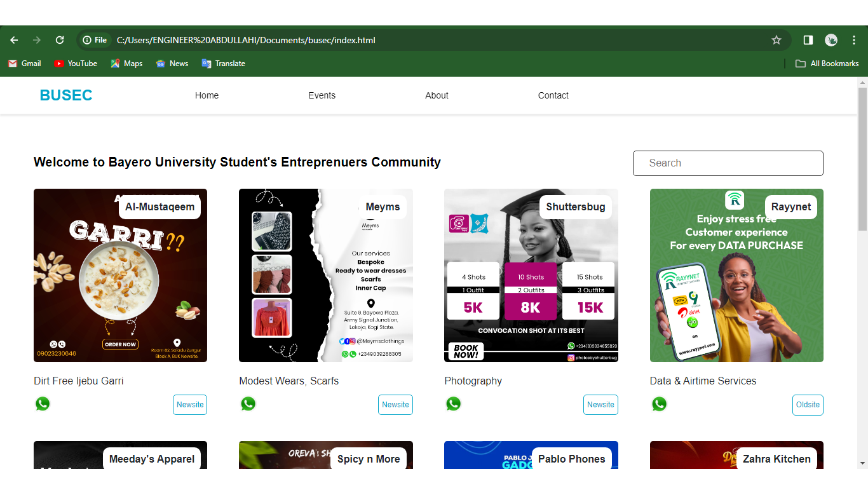This screenshot has height=488, width=868.
Task: Click the Shuttersbug name label
Action: pyautogui.click(x=576, y=207)
